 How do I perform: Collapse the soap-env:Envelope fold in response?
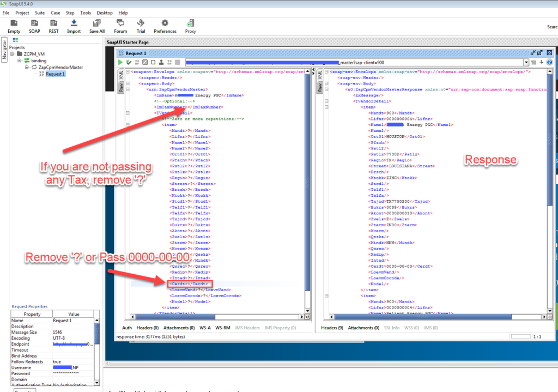coord(326,71)
